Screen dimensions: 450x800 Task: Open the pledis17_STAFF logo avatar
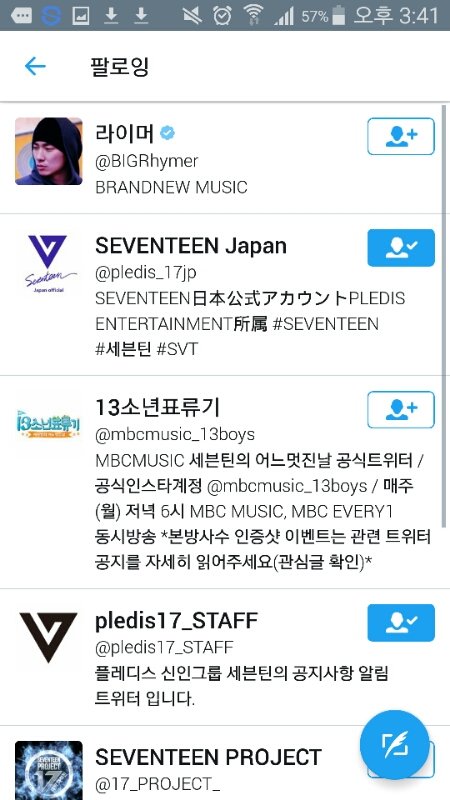(48, 638)
